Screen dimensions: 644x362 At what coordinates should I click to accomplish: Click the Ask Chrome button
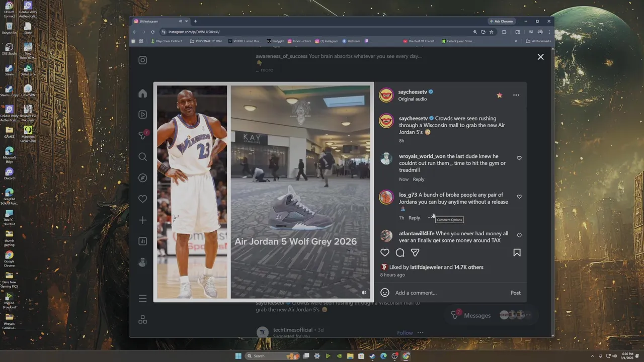click(501, 21)
